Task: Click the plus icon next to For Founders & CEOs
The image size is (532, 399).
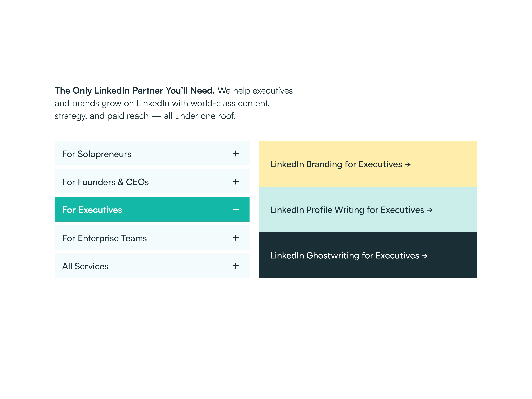Action: [235, 182]
